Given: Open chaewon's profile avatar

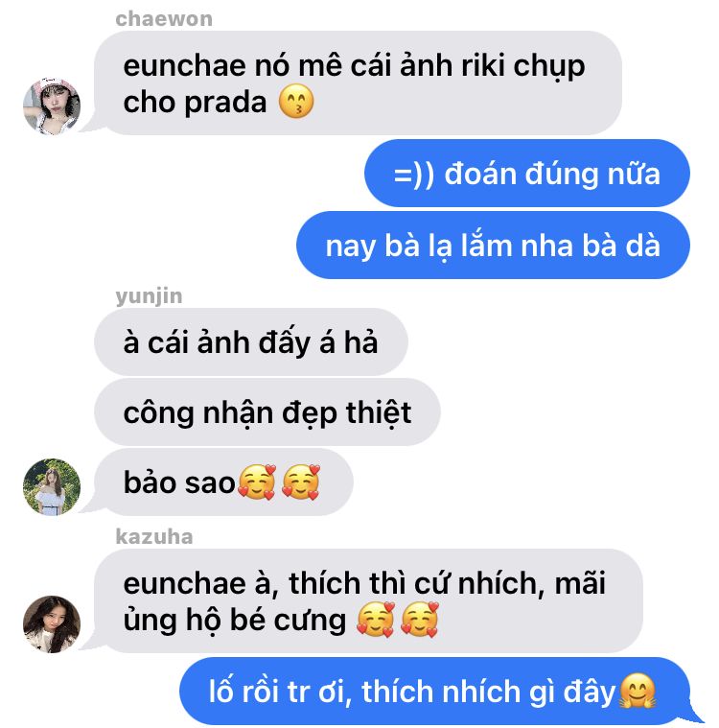Looking at the screenshot, I should [x=52, y=106].
